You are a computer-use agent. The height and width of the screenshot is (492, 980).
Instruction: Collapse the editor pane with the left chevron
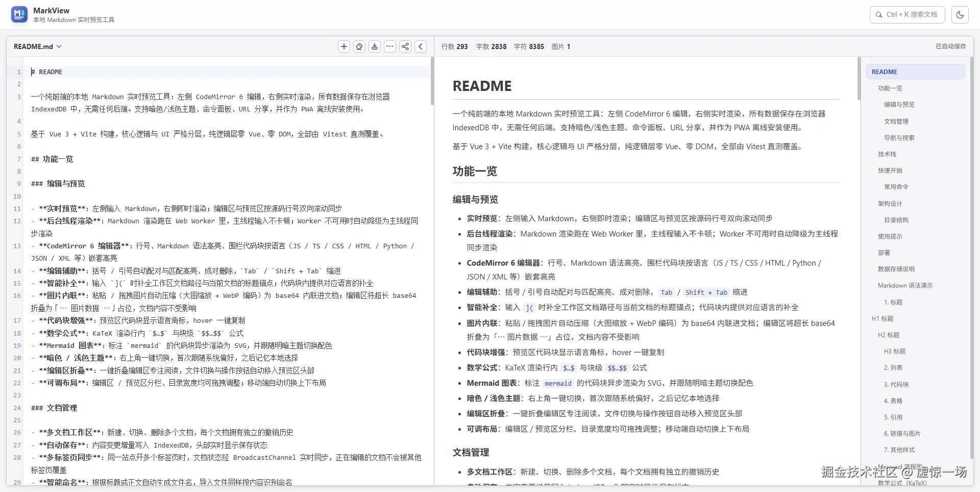(x=421, y=46)
